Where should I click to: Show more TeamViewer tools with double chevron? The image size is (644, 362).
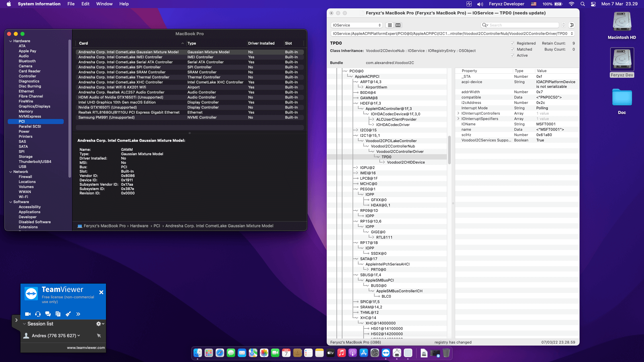[78, 314]
